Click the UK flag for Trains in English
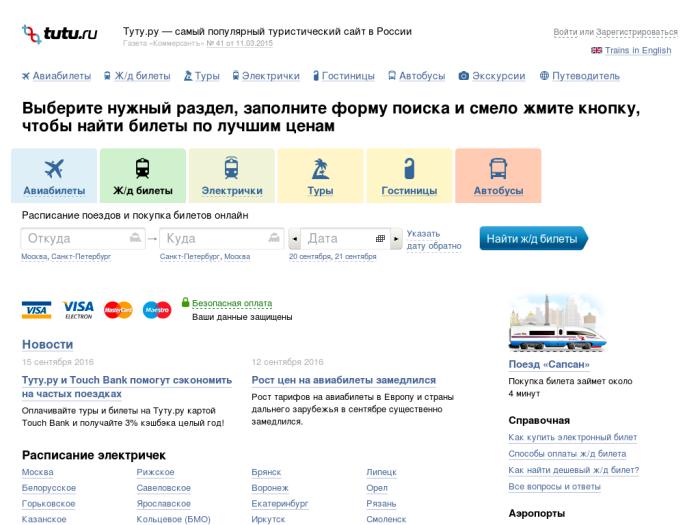 click(596, 50)
